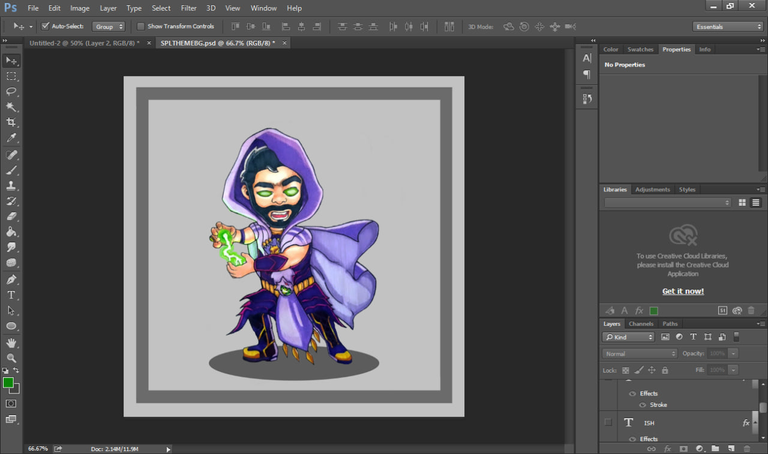Toggle visibility of the ISH text layer

608,422
